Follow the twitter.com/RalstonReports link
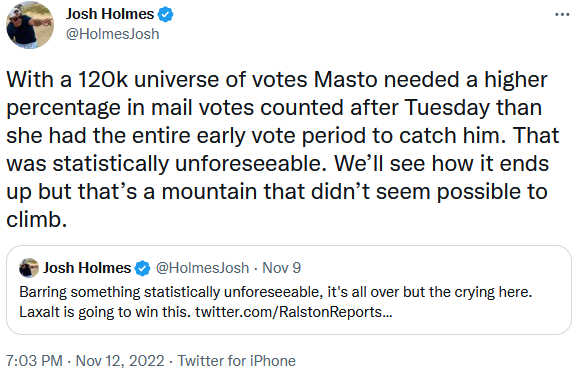This screenshot has height=377, width=581. 293,312
